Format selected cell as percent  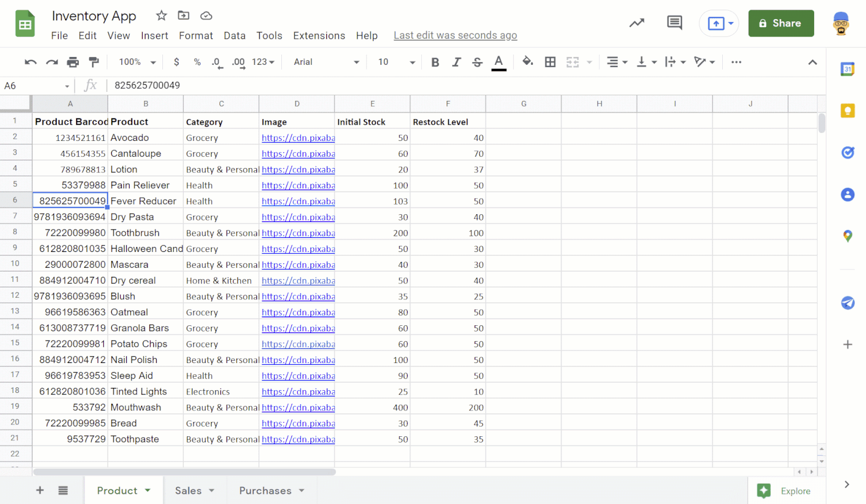pyautogui.click(x=197, y=62)
